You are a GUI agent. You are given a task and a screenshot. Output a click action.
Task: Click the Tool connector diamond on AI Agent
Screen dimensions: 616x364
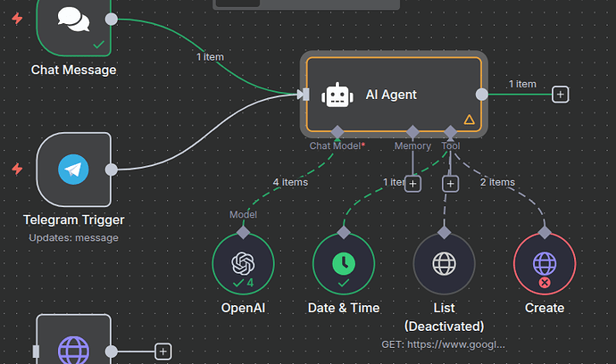click(x=450, y=132)
